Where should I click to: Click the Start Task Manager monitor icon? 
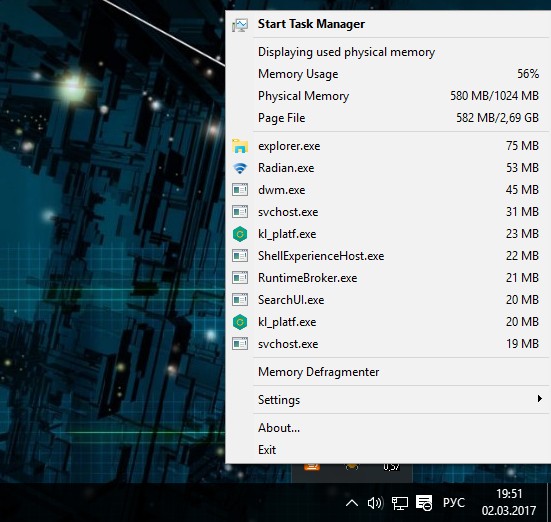(x=240, y=25)
